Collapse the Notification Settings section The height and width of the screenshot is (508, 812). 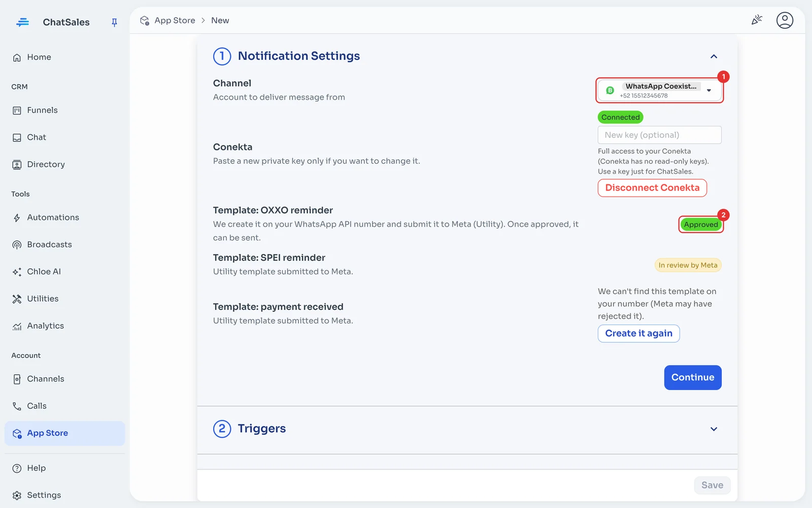[x=714, y=56]
